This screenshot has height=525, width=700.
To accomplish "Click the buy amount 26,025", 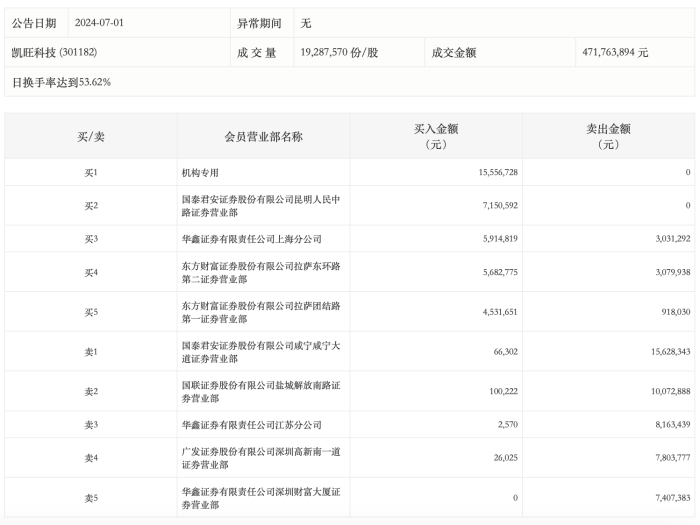I will tap(506, 458).
